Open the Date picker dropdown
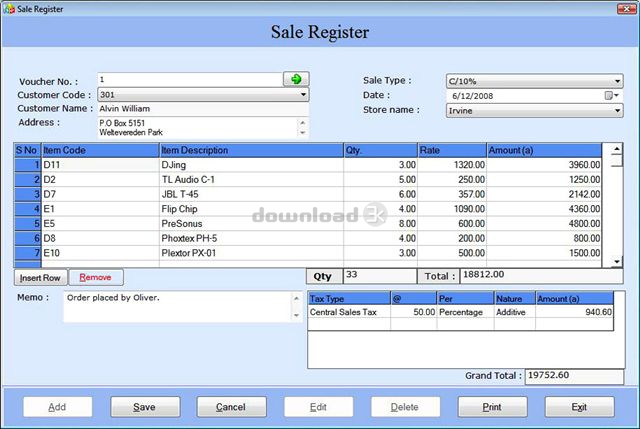640x429 pixels. pos(617,96)
